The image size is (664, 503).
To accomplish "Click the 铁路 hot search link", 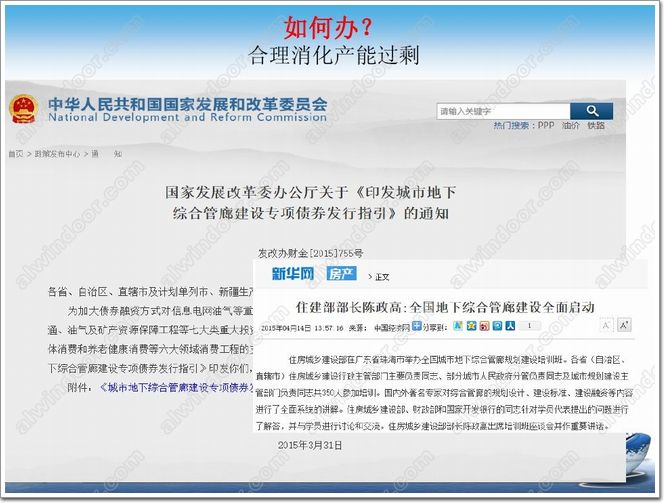I will (597, 126).
